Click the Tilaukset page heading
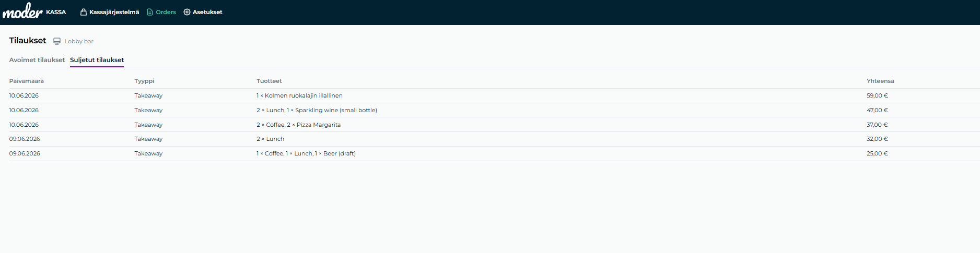The height and width of the screenshot is (253, 980). (x=28, y=41)
